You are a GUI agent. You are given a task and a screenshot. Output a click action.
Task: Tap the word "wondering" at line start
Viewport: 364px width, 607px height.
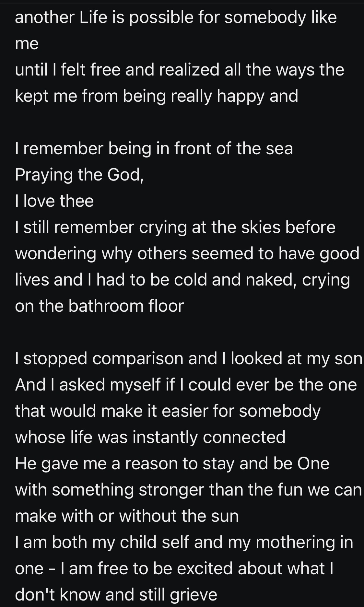tap(55, 254)
